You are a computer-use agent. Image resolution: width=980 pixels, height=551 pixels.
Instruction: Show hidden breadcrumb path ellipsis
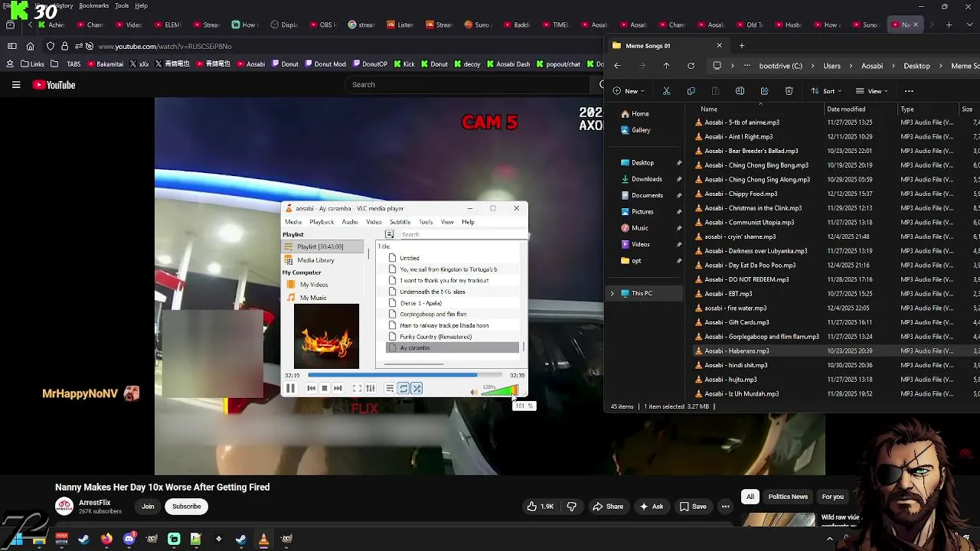pos(746,66)
